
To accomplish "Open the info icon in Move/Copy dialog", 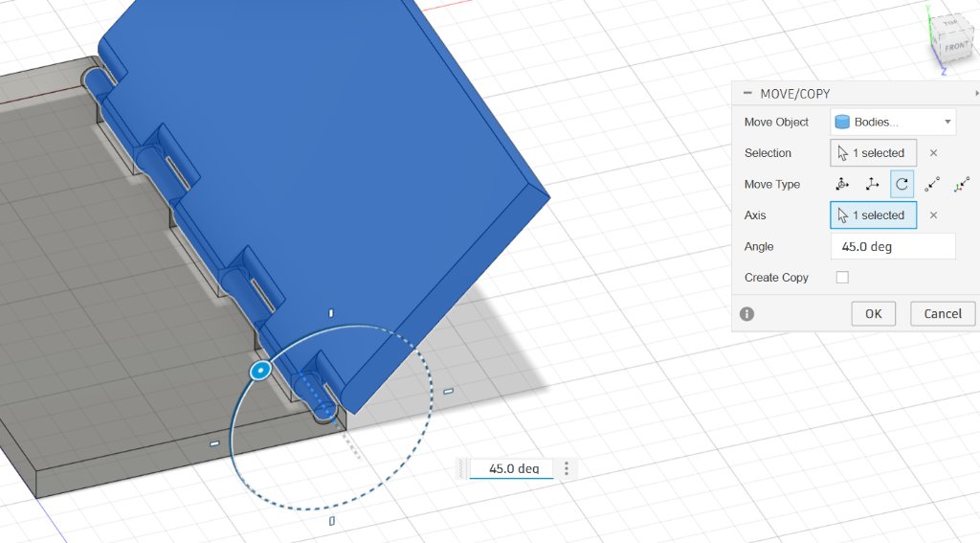I will pyautogui.click(x=746, y=314).
